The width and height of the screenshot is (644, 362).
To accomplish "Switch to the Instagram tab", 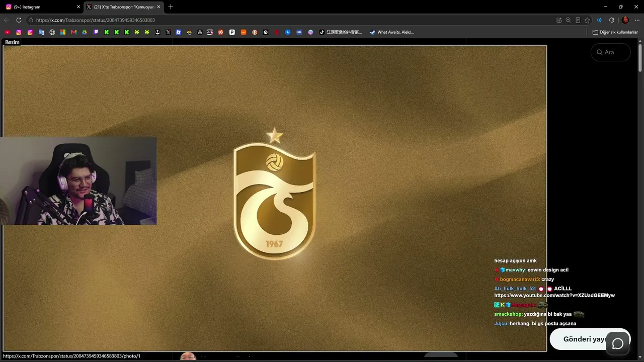I will click(42, 7).
